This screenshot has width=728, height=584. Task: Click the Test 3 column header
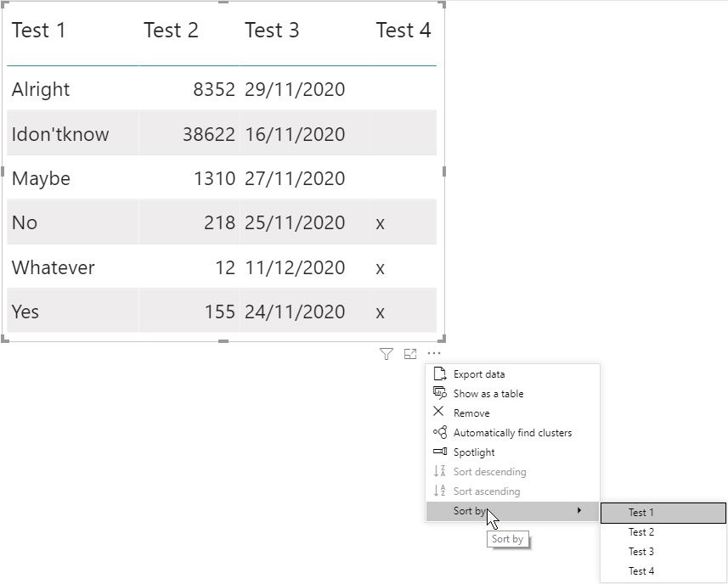coord(272,31)
